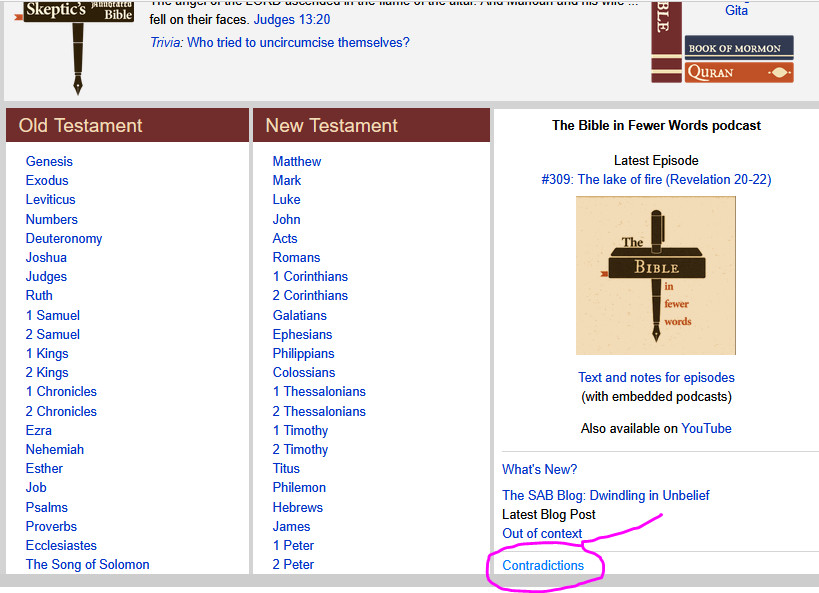The width and height of the screenshot is (819, 593).
Task: Click the Skeptic's Annotated Bible logo
Action: coord(77,47)
